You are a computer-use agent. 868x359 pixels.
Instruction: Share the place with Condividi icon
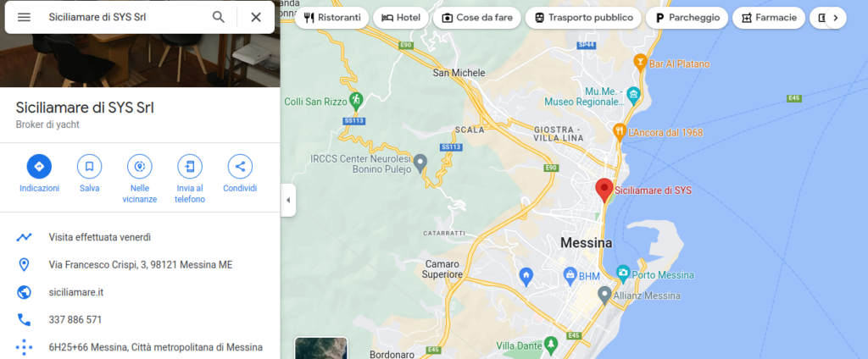coord(240,167)
